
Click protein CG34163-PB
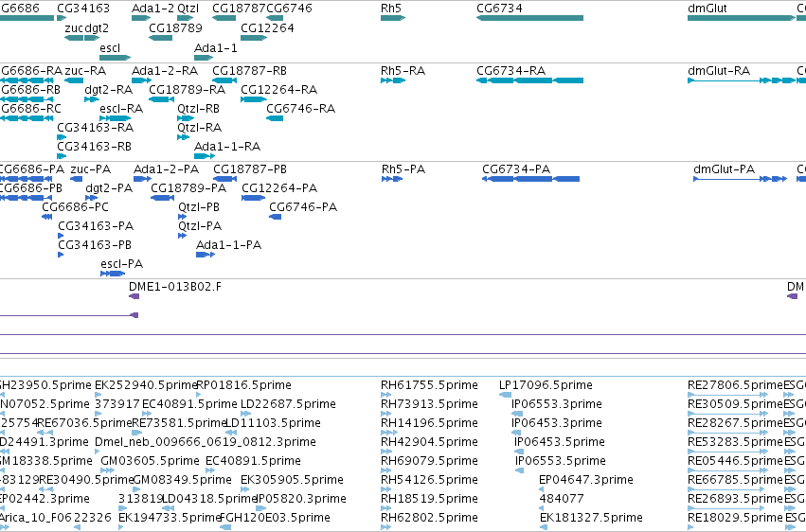click(61, 255)
